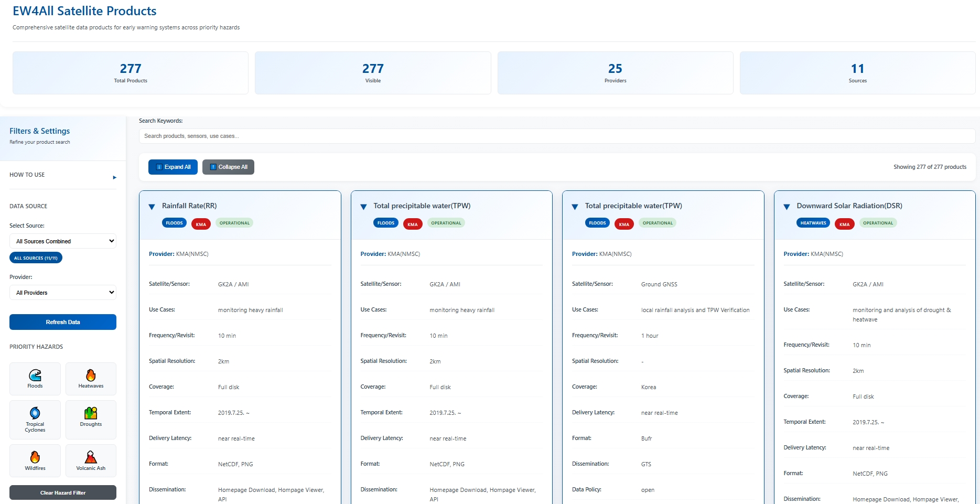The image size is (980, 504).
Task: Click Expand All button
Action: [173, 167]
